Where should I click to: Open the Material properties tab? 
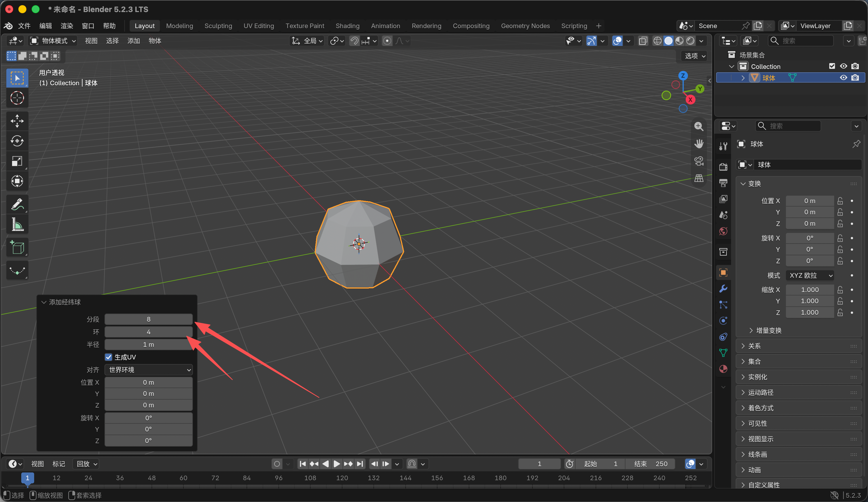(x=723, y=369)
